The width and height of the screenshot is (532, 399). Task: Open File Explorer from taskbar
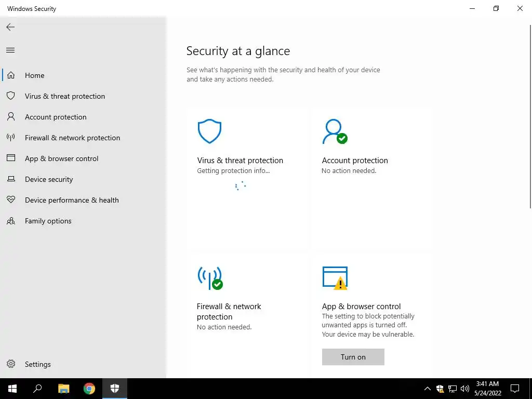click(63, 389)
